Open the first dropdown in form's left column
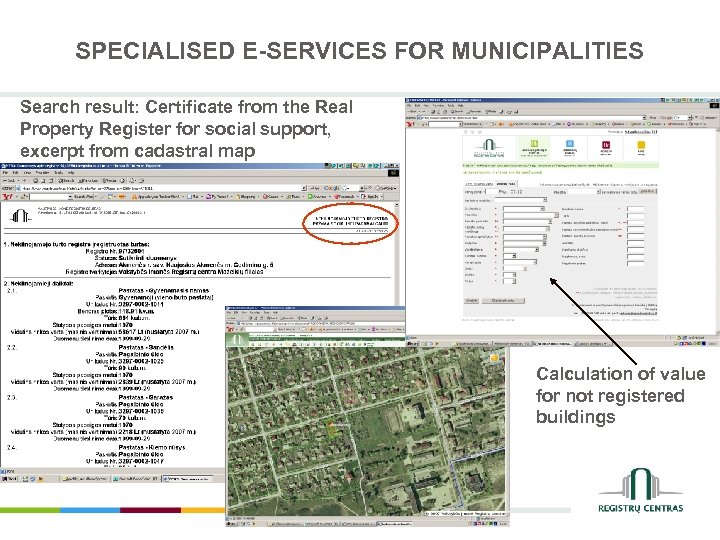Screen dimensions: 720x540 point(523,209)
